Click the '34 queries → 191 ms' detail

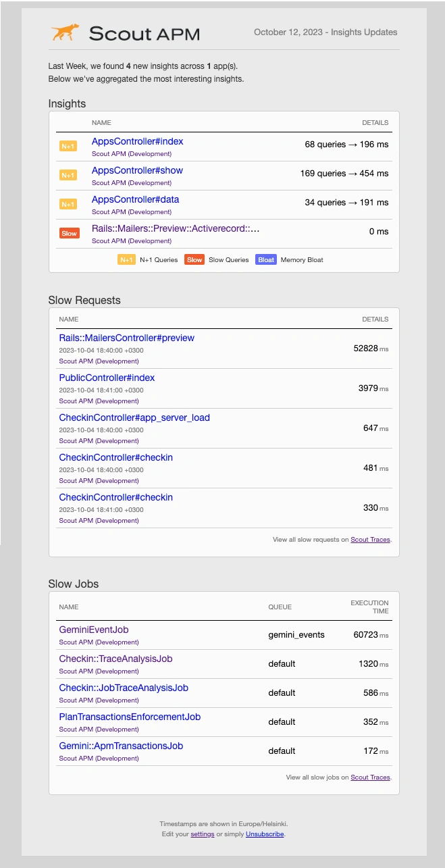point(346,203)
